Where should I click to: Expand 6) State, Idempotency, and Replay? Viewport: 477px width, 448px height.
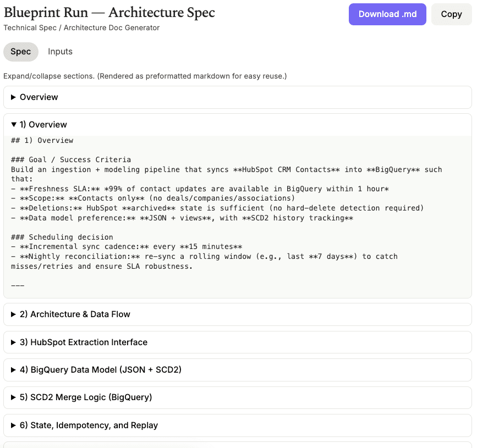(x=237, y=425)
